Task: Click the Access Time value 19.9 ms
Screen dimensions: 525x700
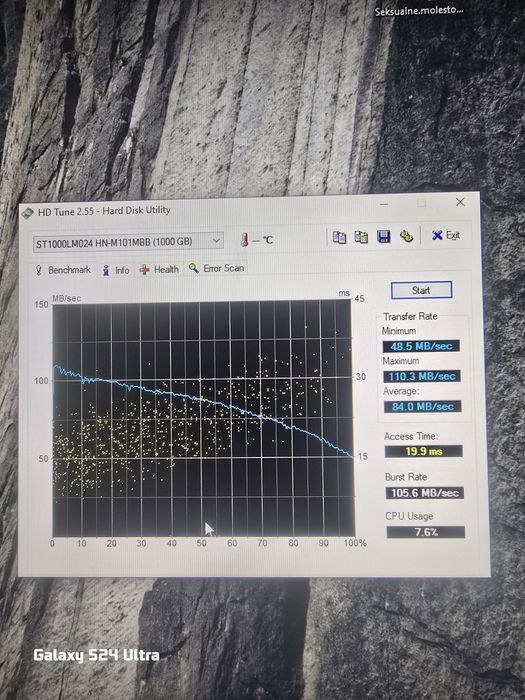Action: 424,451
